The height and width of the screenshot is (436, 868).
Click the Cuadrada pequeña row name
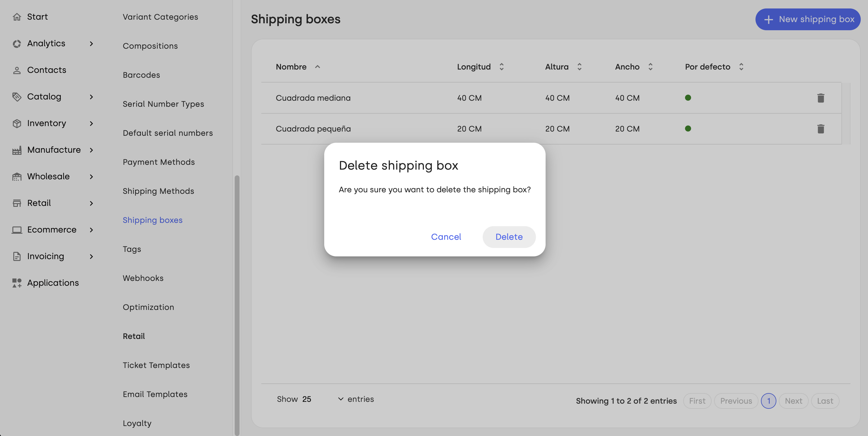pyautogui.click(x=313, y=129)
